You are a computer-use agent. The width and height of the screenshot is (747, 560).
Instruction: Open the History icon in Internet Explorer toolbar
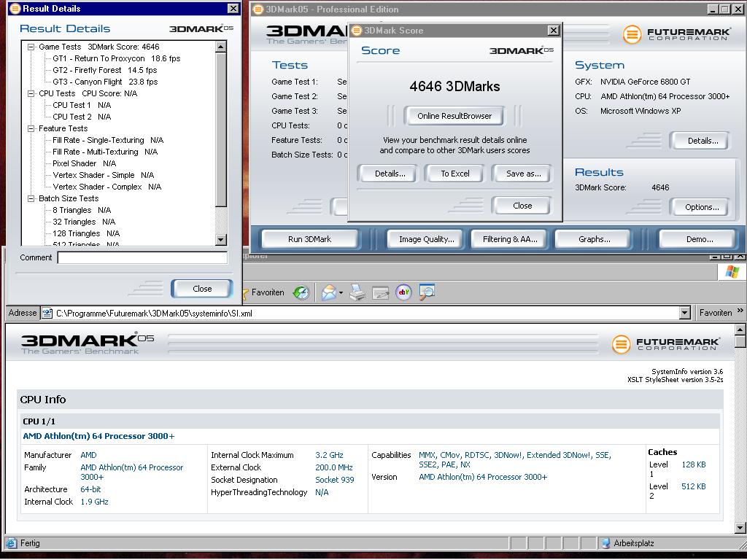301,292
